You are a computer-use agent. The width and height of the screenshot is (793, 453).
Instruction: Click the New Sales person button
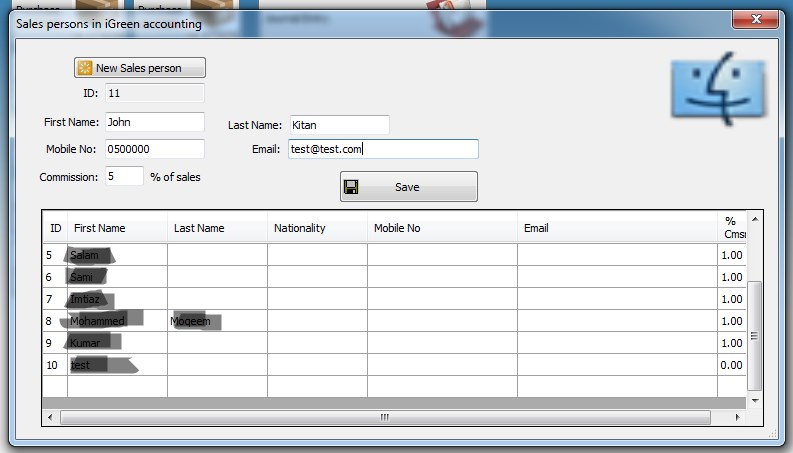pos(140,68)
